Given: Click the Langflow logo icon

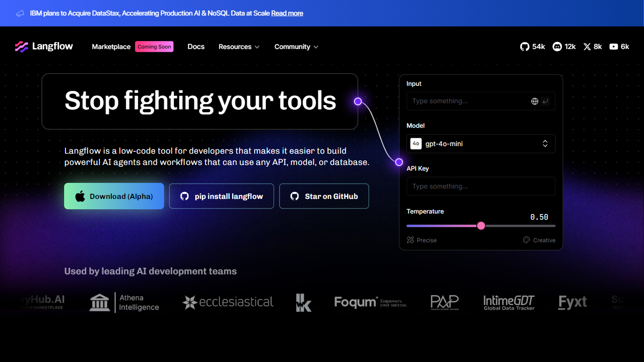Looking at the screenshot, I should [x=22, y=46].
